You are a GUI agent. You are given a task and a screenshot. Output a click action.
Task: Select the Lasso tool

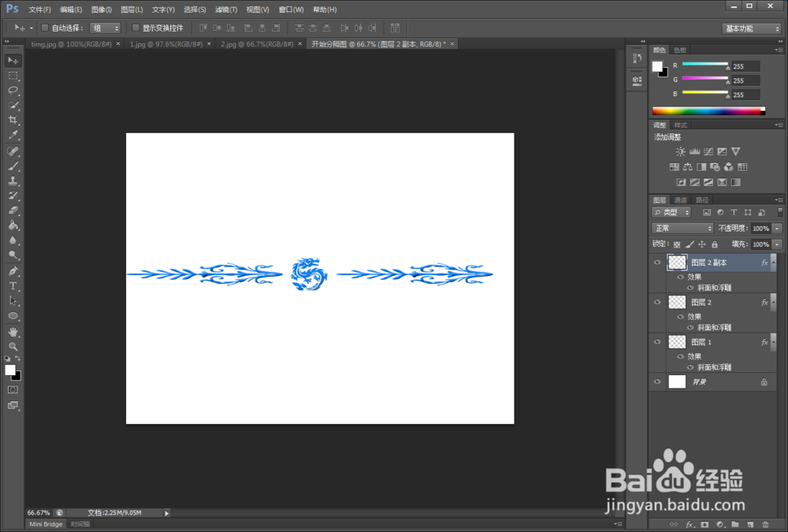pyautogui.click(x=13, y=91)
